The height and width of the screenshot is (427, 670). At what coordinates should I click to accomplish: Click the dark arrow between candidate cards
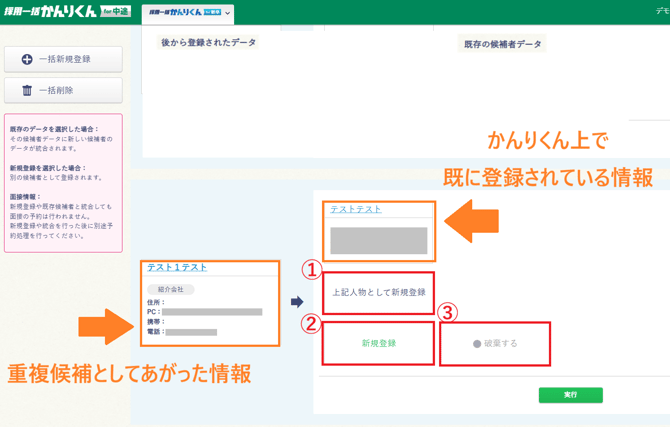click(x=297, y=302)
